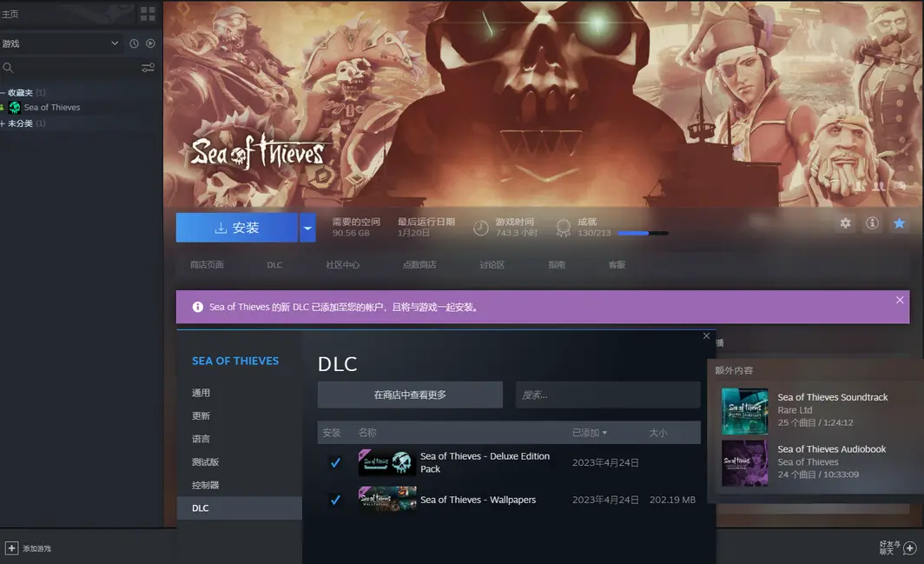This screenshot has height=564, width=924.
Task: Click the info icon in purple banner
Action: [x=197, y=307]
